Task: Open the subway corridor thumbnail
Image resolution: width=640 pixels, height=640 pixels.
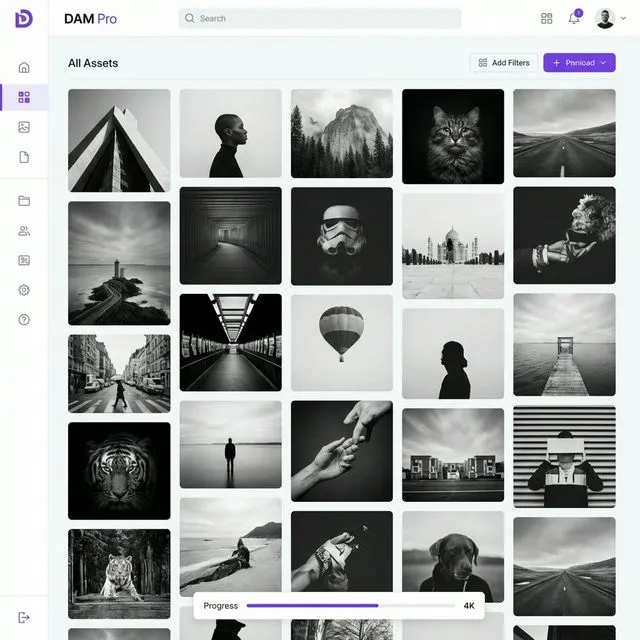Action: 231,342
